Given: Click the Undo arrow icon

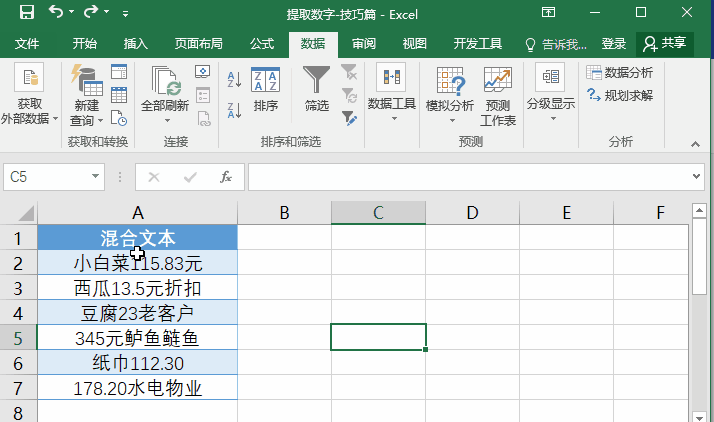Looking at the screenshot, I should tap(56, 11).
